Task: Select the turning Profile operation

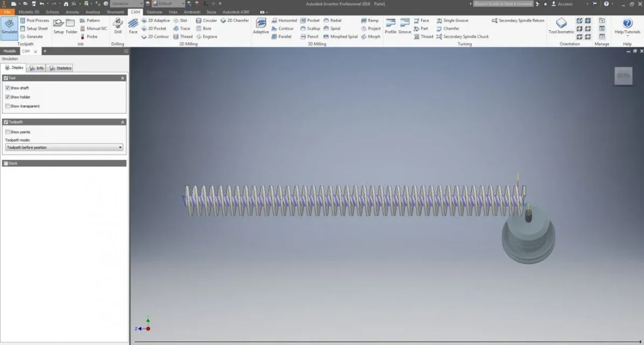Action: coord(390,26)
